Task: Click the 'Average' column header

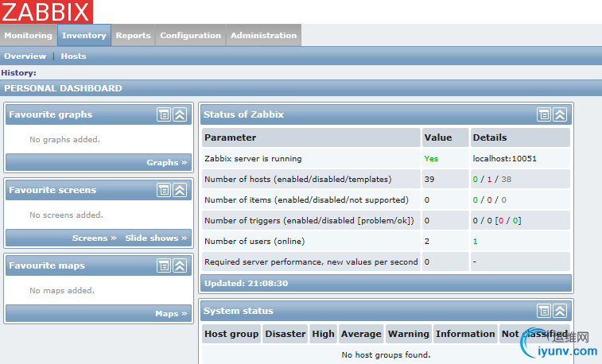Action: [x=361, y=334]
